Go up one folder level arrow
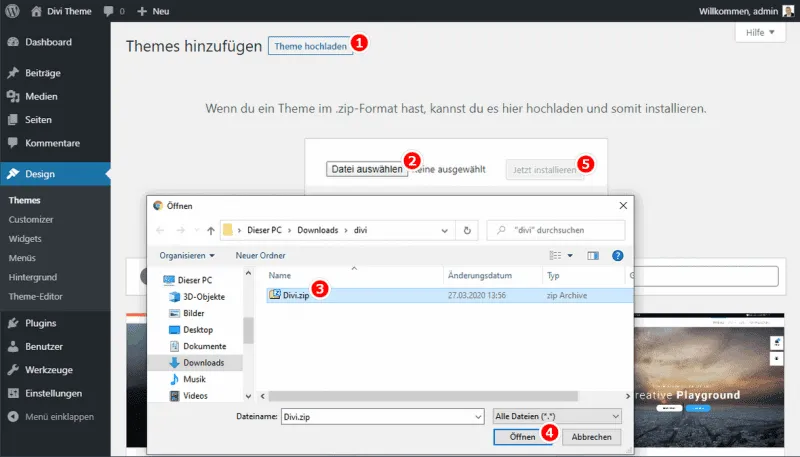The image size is (800, 457). [211, 231]
